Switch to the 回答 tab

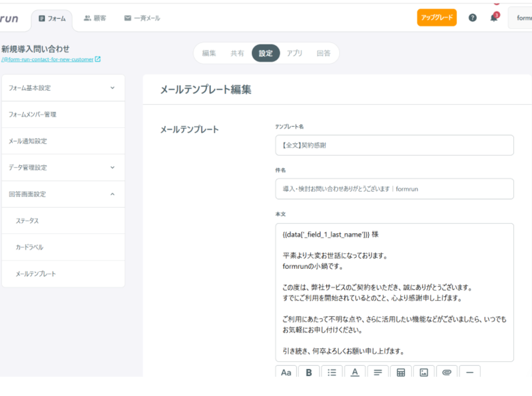323,53
